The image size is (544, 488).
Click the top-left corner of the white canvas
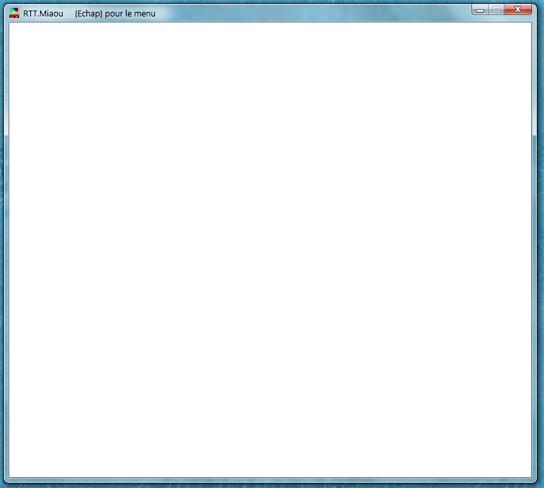[x=10, y=24]
